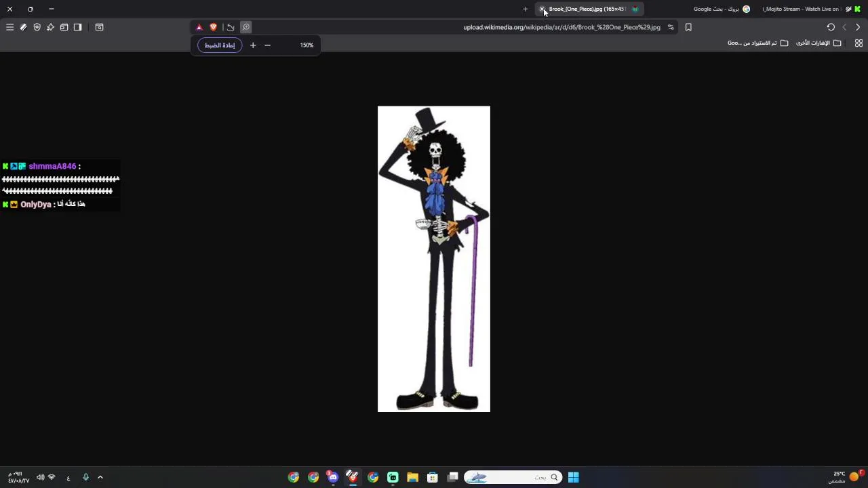Open the Brave Wallet toolbar icon
This screenshot has height=488, width=868.
click(64, 27)
